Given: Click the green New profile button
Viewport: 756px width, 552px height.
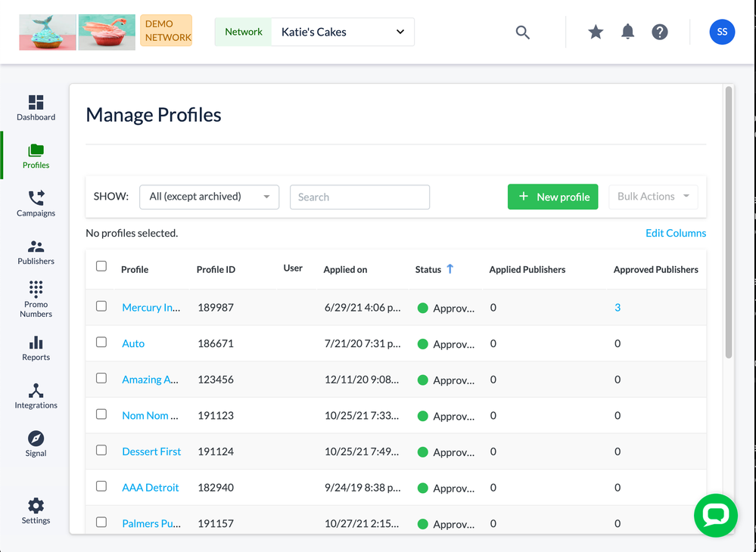Looking at the screenshot, I should 552,197.
